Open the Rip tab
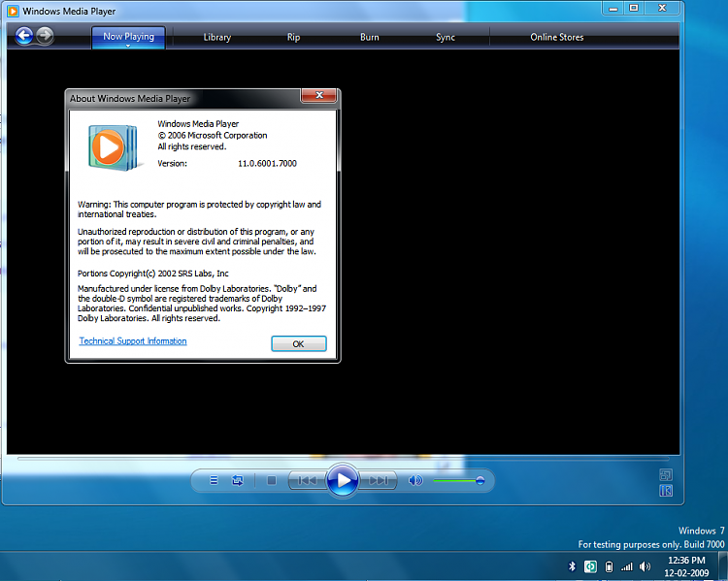The height and width of the screenshot is (581, 728). pyautogui.click(x=293, y=37)
